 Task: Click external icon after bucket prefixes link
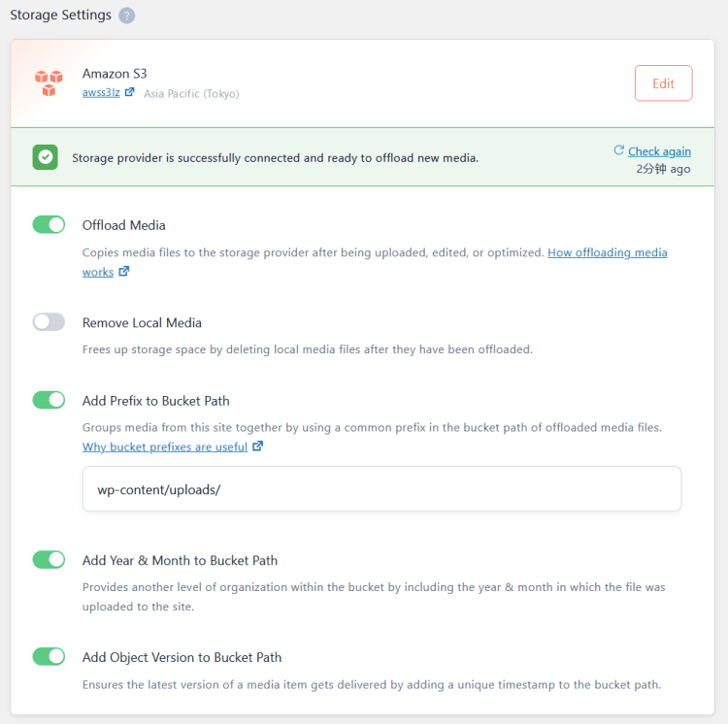[257, 447]
